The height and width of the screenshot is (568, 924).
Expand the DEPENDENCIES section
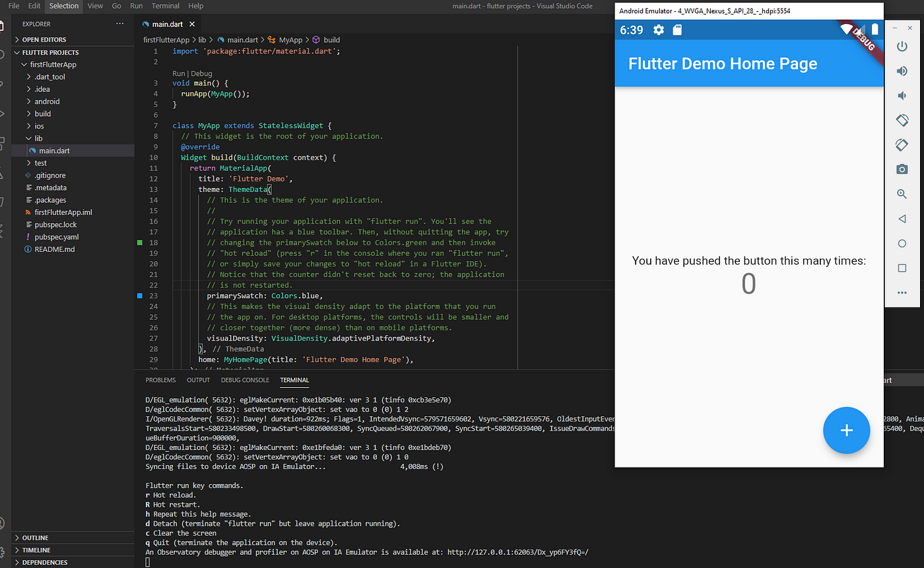(73, 562)
